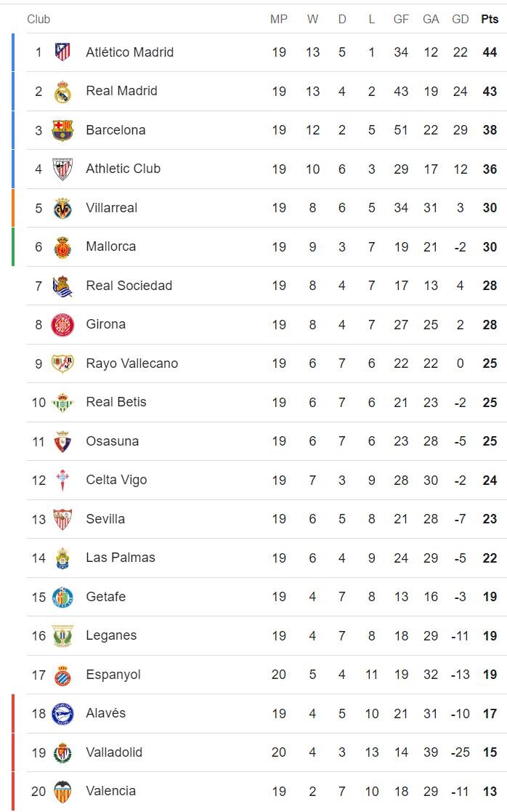Click the Athletic Club crest icon
Image resolution: width=507 pixels, height=812 pixels.
click(x=62, y=169)
